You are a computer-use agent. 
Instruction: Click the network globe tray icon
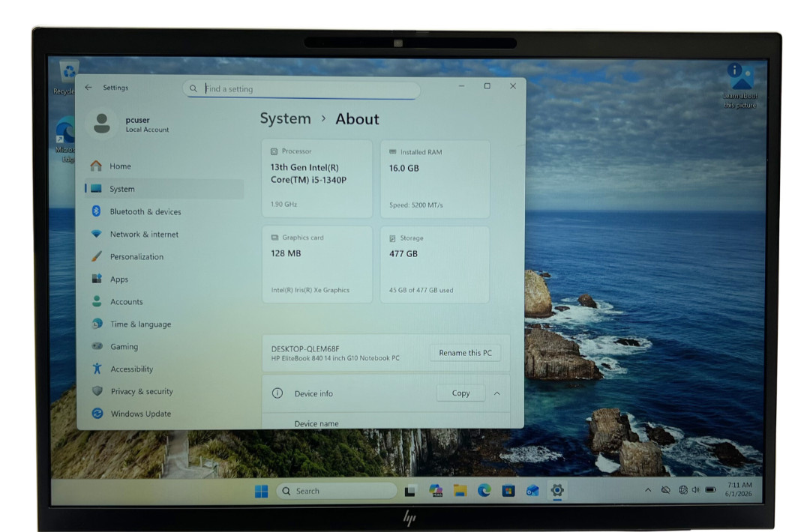point(683,490)
